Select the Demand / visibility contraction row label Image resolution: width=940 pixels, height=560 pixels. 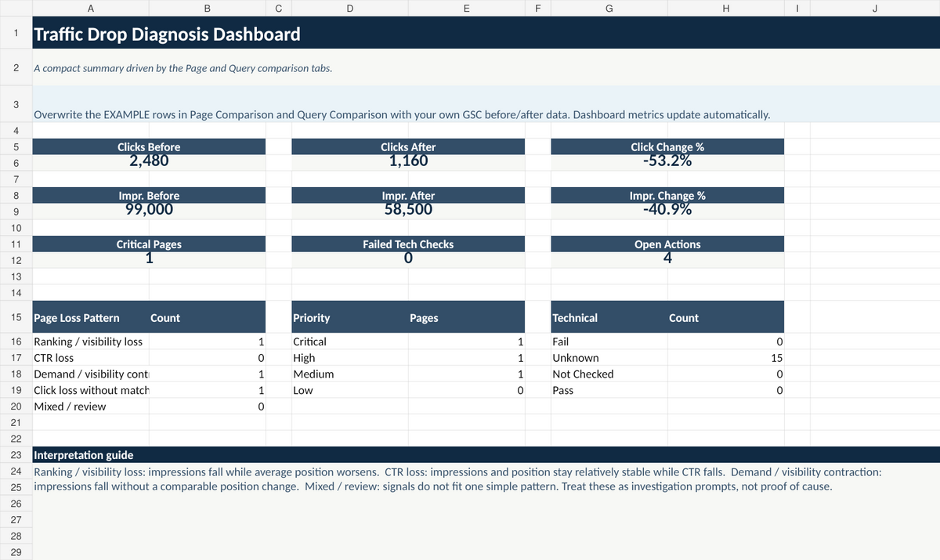[91, 374]
